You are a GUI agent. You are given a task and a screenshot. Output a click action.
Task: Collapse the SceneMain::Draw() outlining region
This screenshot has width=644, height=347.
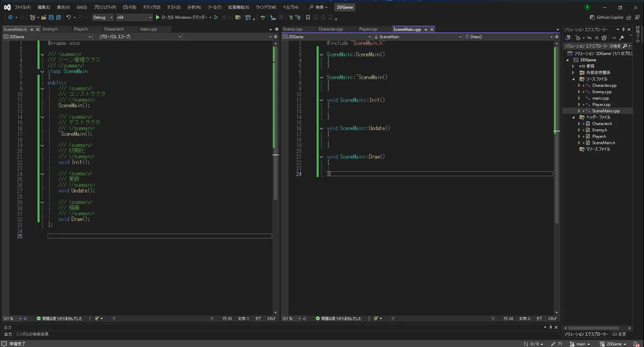(x=321, y=157)
